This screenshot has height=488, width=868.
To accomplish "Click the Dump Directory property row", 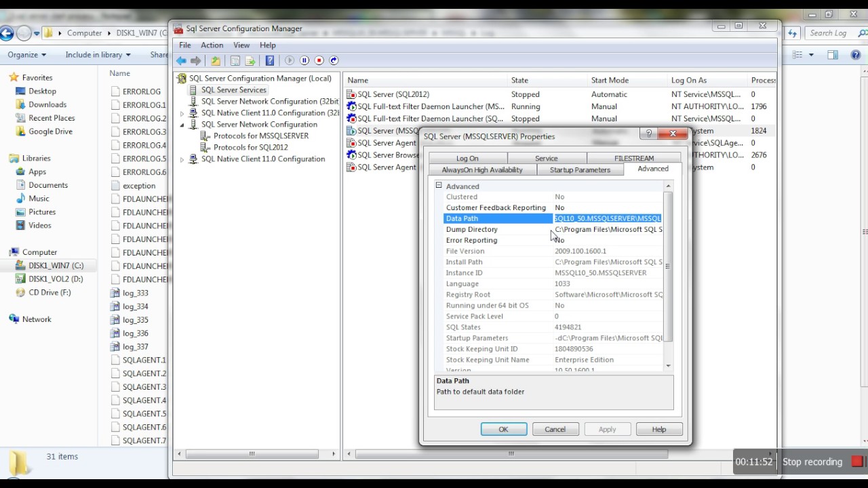I will click(553, 229).
